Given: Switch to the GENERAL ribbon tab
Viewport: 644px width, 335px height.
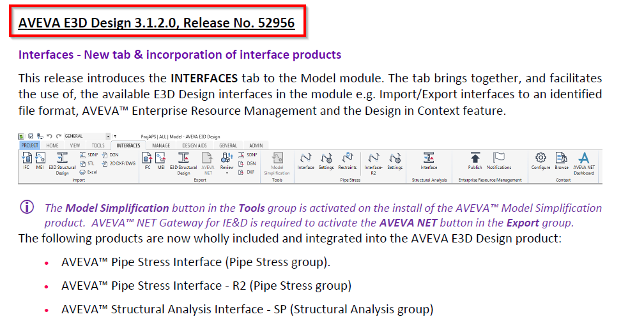Looking at the screenshot, I should click(x=228, y=145).
